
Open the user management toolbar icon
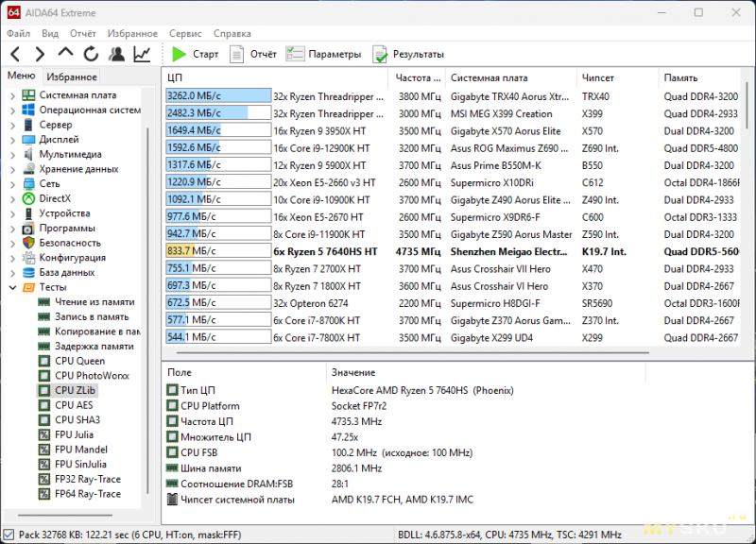(116, 54)
